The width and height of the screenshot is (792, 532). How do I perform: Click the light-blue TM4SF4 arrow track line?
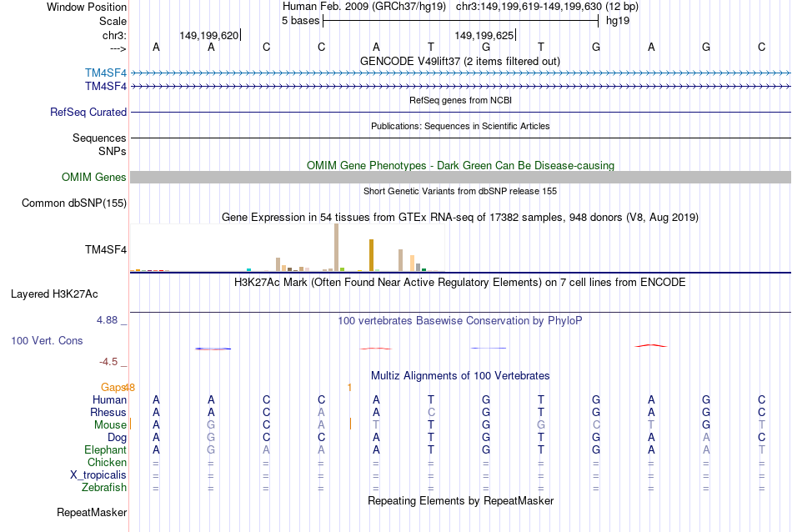(x=461, y=73)
